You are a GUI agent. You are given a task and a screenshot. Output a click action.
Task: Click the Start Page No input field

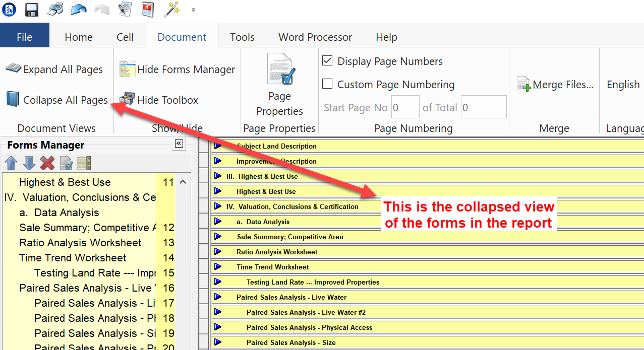[x=405, y=107]
